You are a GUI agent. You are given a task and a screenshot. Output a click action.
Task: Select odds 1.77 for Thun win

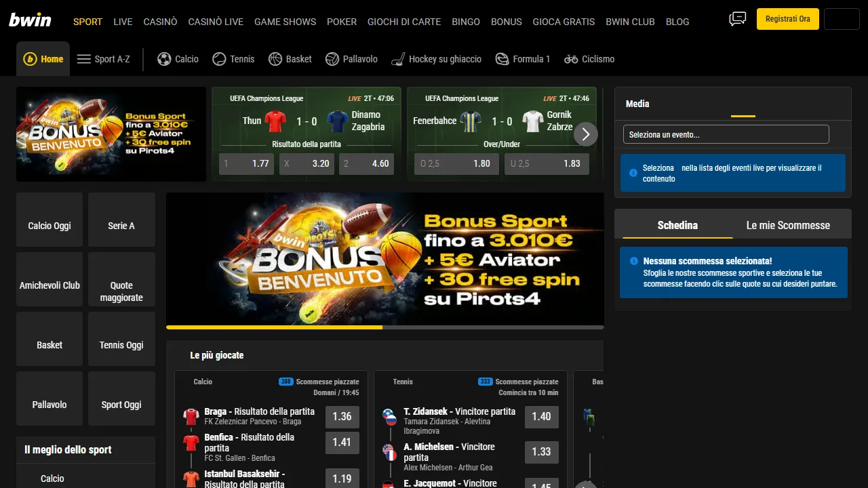coord(246,163)
